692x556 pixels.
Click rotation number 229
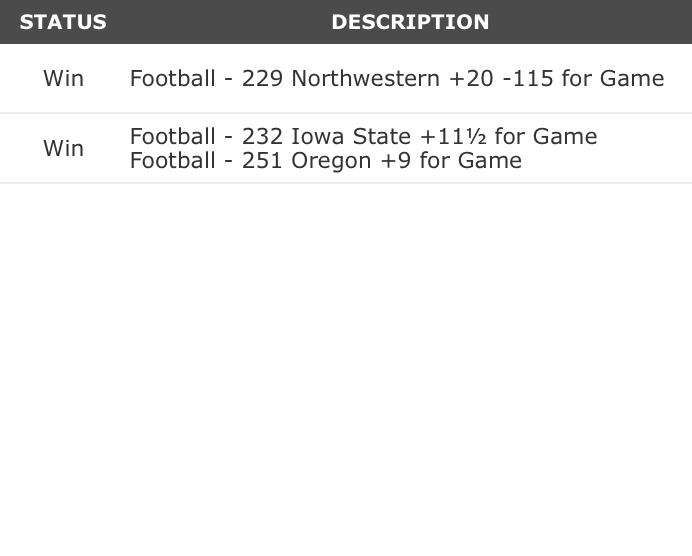[x=262, y=78]
